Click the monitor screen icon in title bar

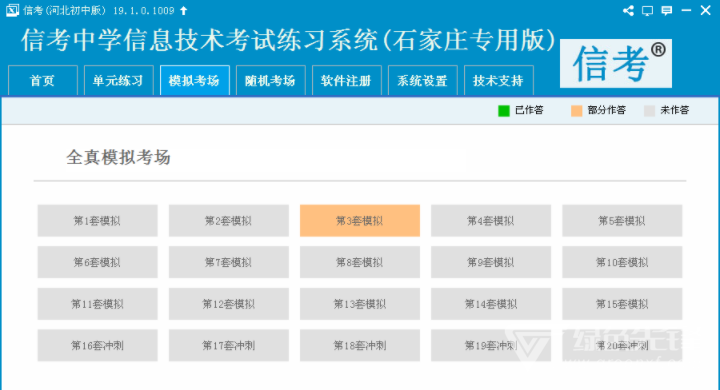click(647, 11)
